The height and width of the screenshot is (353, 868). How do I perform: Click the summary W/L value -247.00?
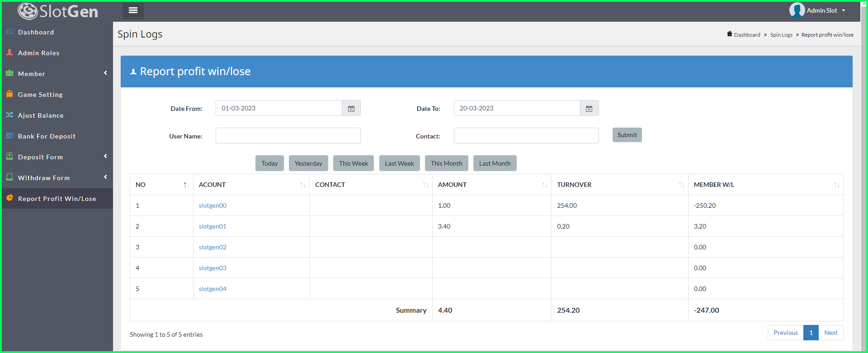[x=706, y=310]
